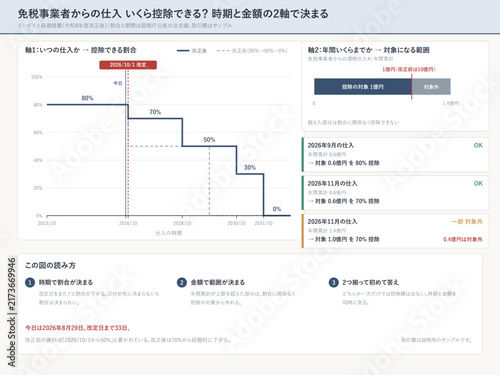Click the orange 一部 対象外 status label
Viewport: 500px width, 375px height.
pos(467,222)
